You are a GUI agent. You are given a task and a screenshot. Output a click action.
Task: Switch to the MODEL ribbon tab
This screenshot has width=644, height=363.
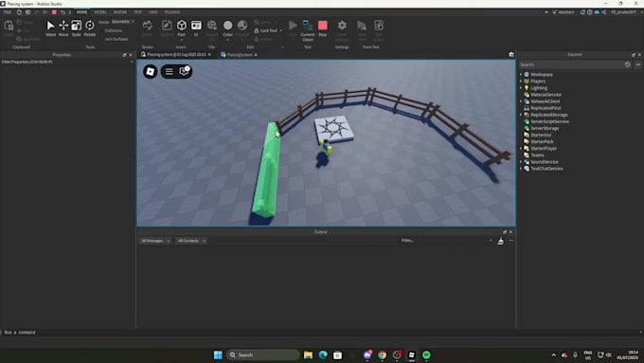pos(100,12)
